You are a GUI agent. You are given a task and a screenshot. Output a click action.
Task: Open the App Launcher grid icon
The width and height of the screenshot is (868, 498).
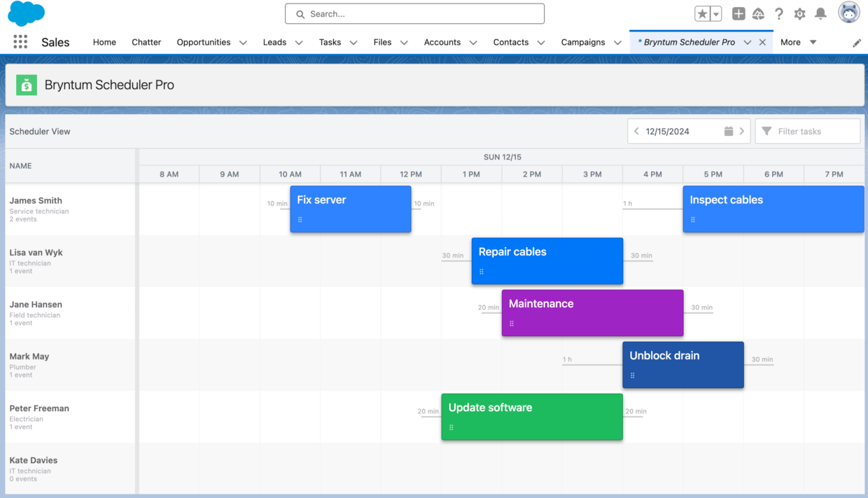20,41
